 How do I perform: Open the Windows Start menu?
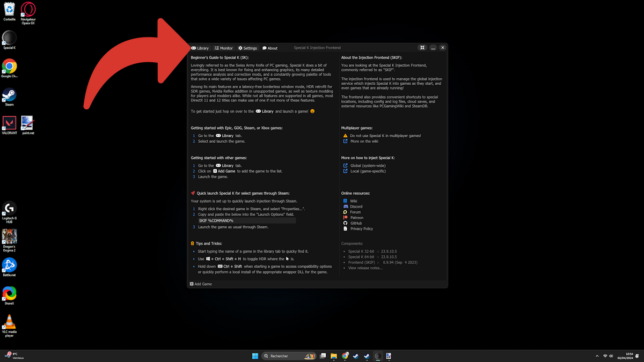pos(254,356)
